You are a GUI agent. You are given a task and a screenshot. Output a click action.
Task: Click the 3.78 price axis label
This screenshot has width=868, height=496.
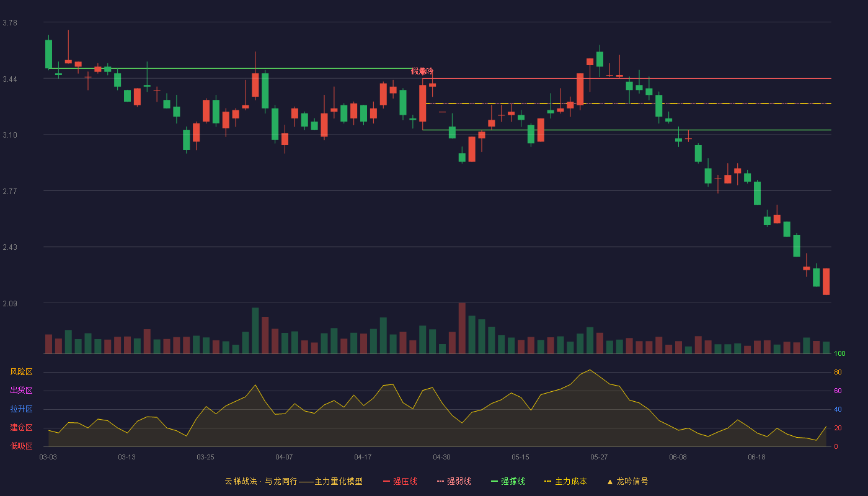tap(10, 23)
